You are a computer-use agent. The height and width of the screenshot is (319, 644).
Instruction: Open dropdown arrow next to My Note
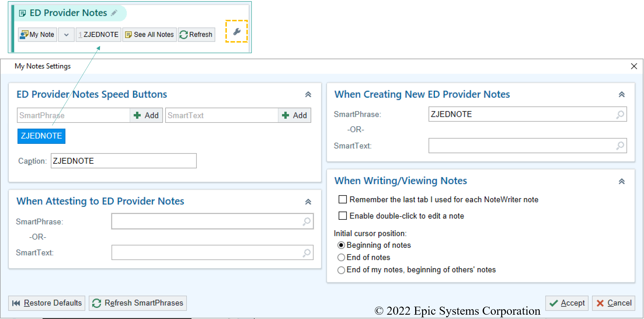66,35
